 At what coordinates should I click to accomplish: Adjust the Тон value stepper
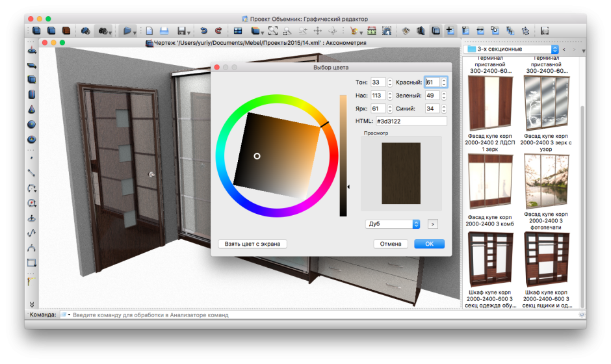click(x=390, y=83)
